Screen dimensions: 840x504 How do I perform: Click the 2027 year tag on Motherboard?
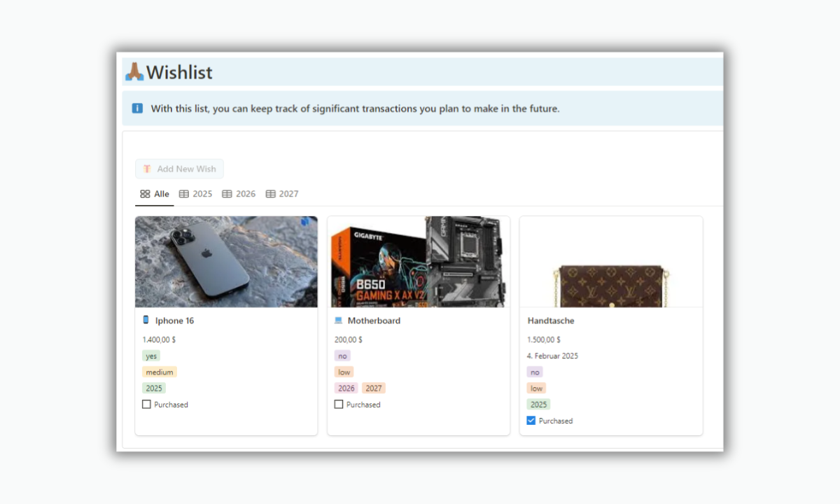pyautogui.click(x=374, y=388)
